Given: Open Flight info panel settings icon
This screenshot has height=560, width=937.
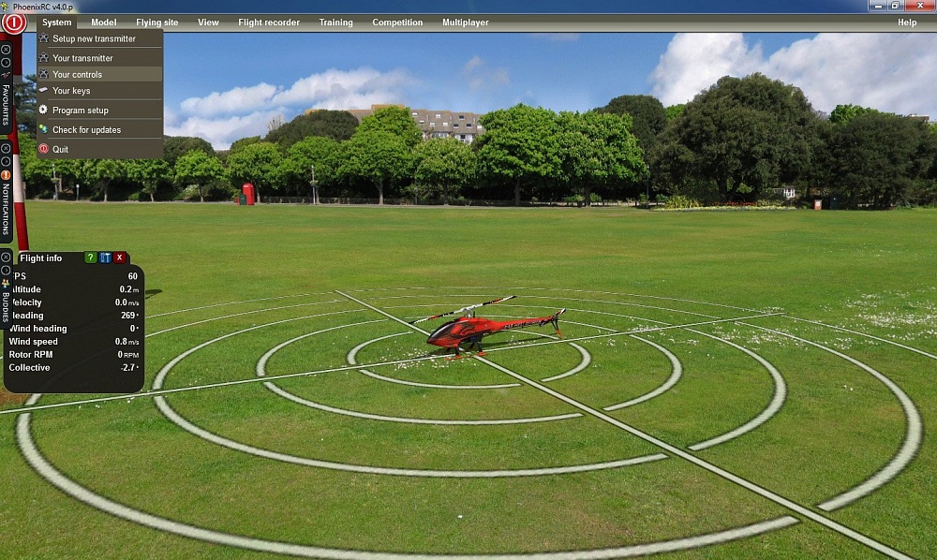Looking at the screenshot, I should pos(105,258).
